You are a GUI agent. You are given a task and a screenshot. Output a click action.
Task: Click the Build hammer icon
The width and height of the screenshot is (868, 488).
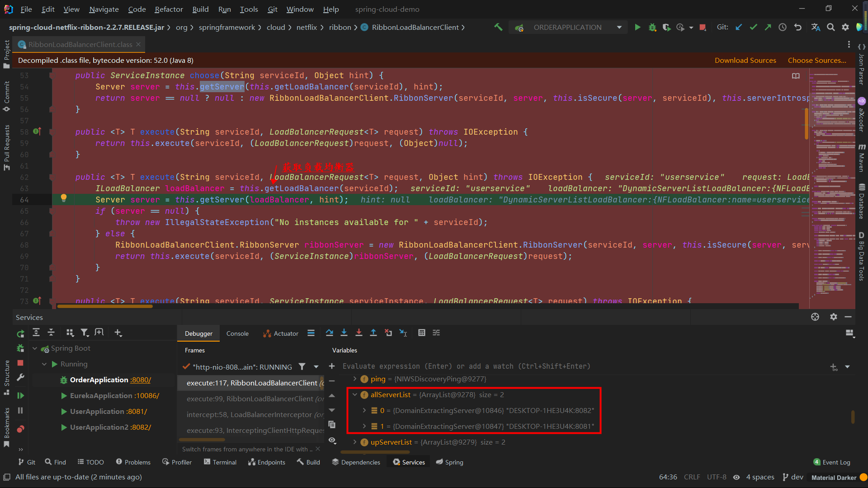click(x=498, y=28)
